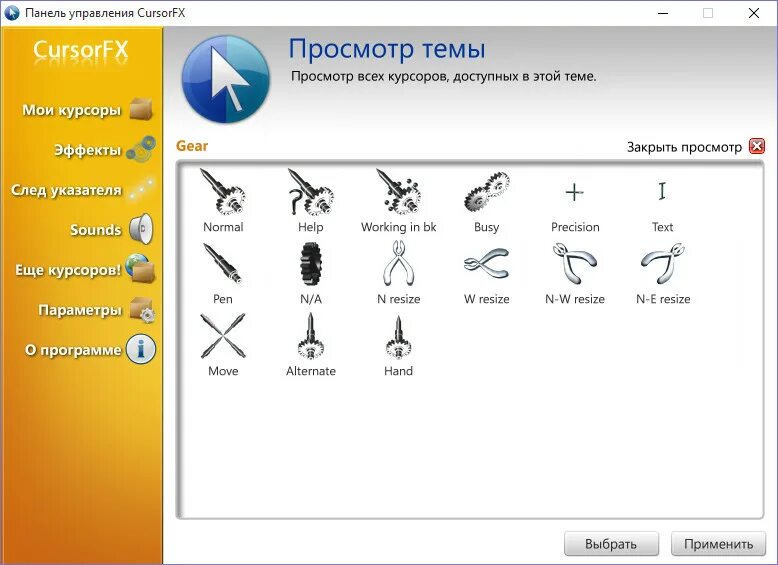The image size is (778, 565).
Task: Pick the Pen cursor icon
Action: (x=223, y=264)
